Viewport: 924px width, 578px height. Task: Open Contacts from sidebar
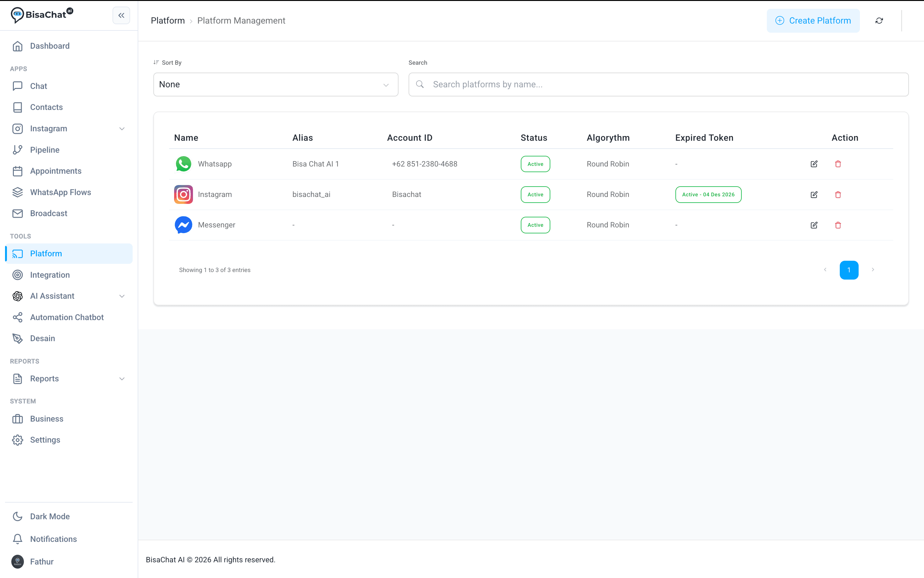[x=69, y=107]
